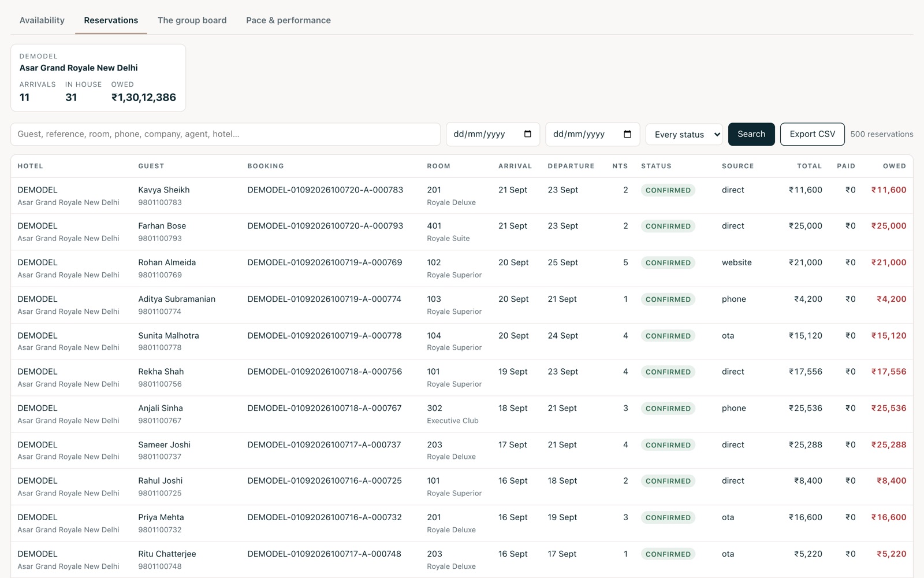
Task: Click CONFIRMED badge in Rohan Almeida row
Action: click(x=668, y=262)
